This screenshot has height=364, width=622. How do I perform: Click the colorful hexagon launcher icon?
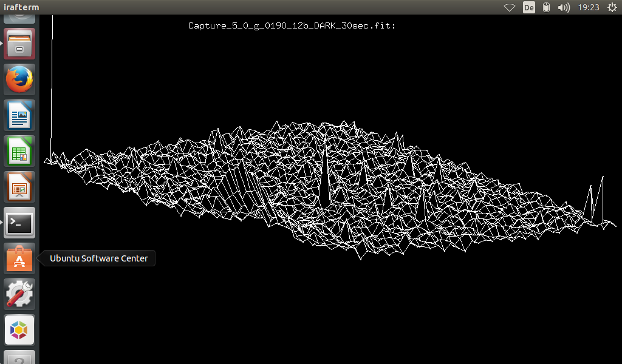coord(19,329)
